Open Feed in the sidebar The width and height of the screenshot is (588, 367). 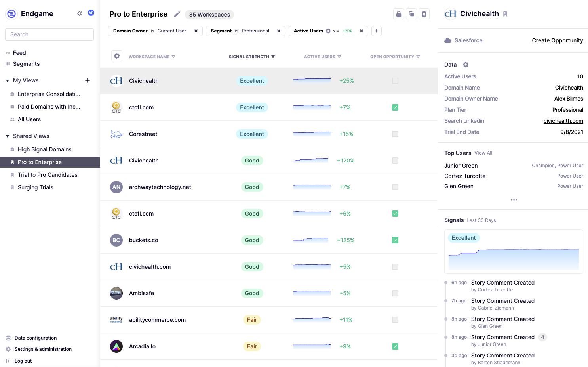tap(19, 53)
